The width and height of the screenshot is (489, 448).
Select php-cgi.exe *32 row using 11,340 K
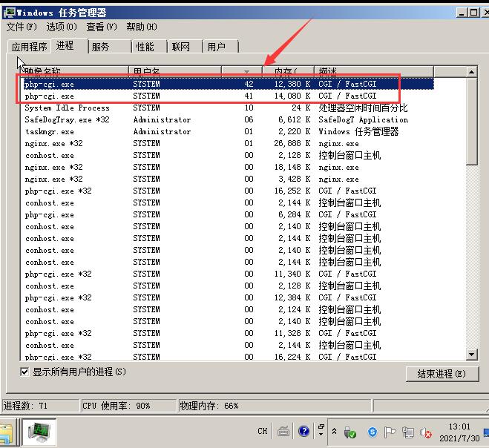coord(229,274)
